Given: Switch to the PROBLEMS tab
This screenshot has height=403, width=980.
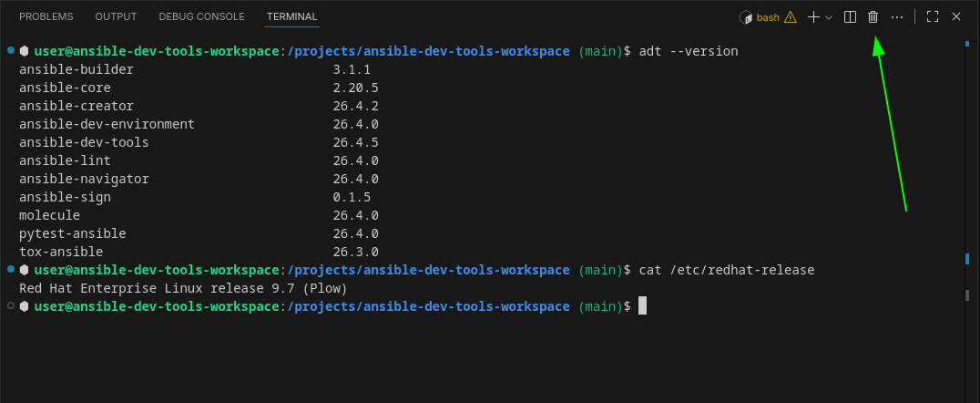Looking at the screenshot, I should tap(46, 17).
